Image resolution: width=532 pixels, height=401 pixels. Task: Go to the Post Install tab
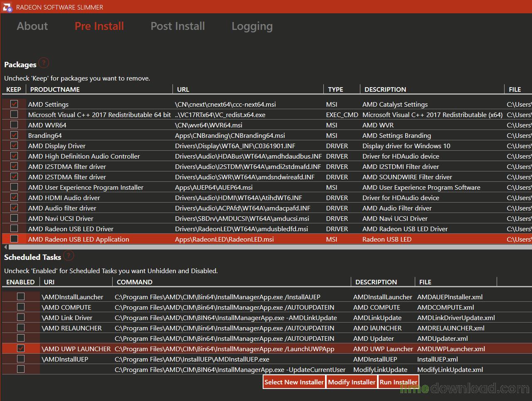tap(177, 26)
